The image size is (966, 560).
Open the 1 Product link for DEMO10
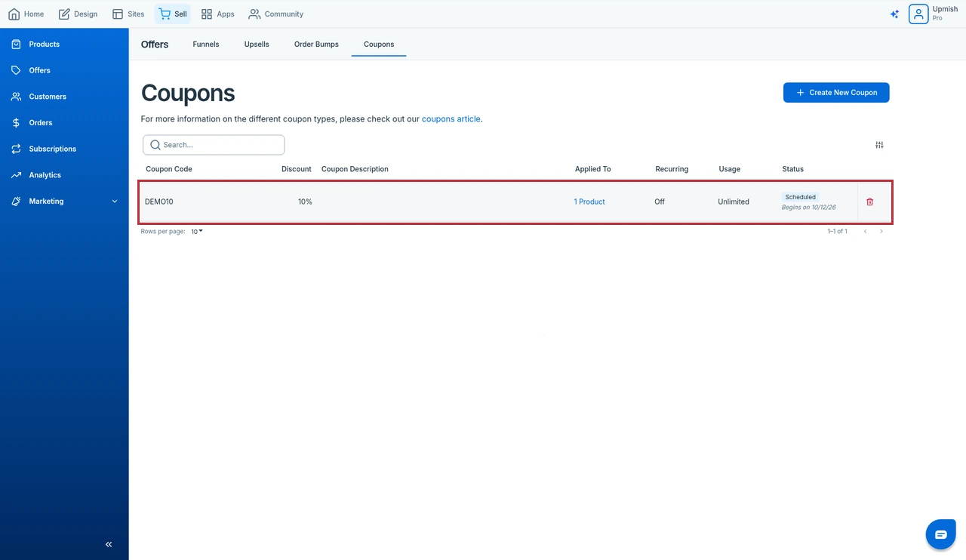pos(589,202)
